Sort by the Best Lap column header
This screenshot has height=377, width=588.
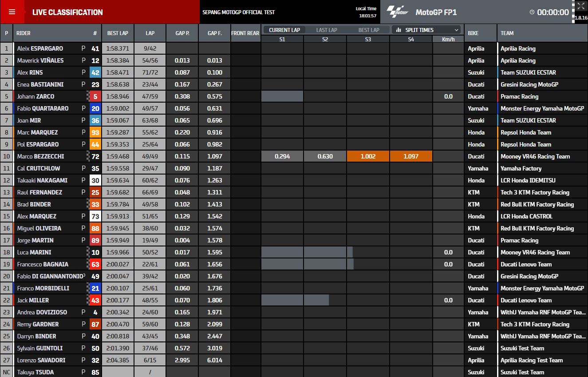[118, 33]
